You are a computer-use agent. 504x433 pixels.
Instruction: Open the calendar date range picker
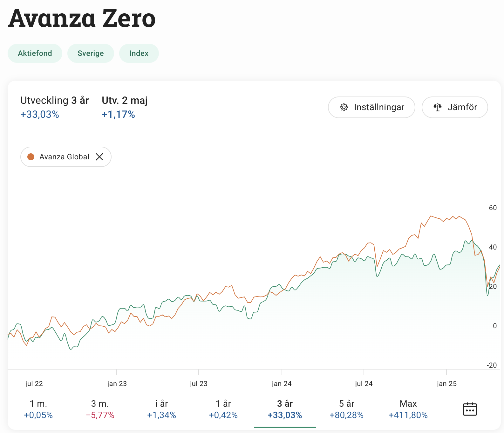pos(470,409)
